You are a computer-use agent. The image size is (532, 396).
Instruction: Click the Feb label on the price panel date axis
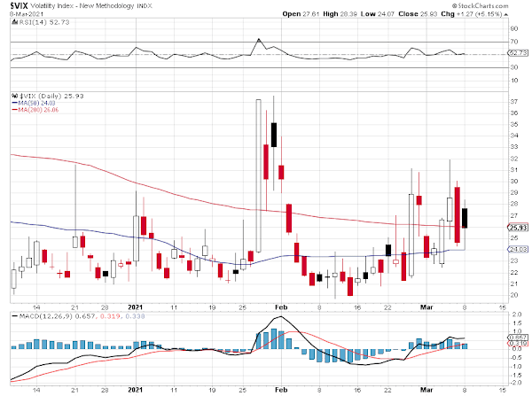coord(281,307)
